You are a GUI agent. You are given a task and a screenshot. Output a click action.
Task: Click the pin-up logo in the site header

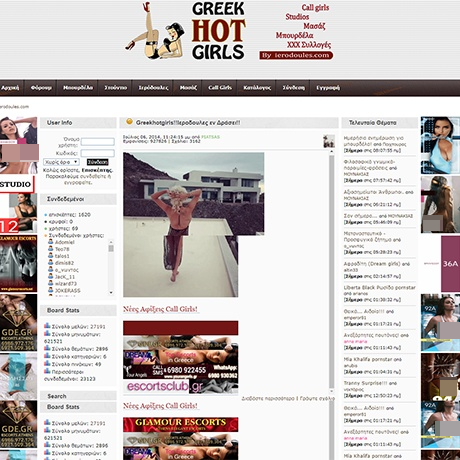[x=154, y=31]
